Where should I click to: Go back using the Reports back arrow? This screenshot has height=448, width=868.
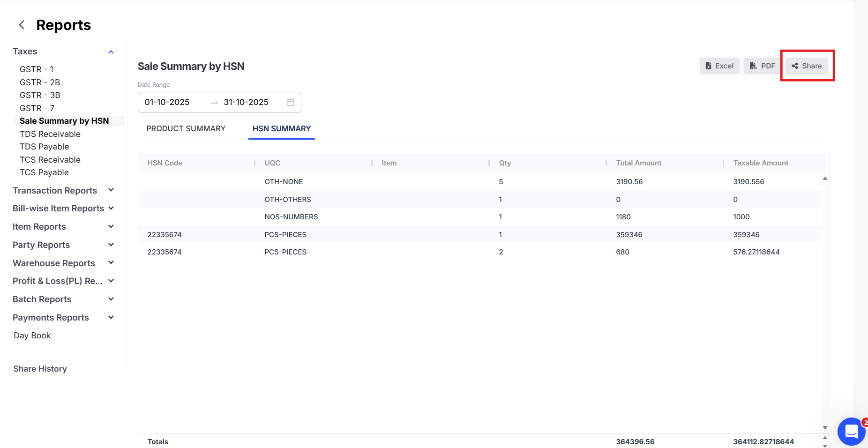[22, 25]
